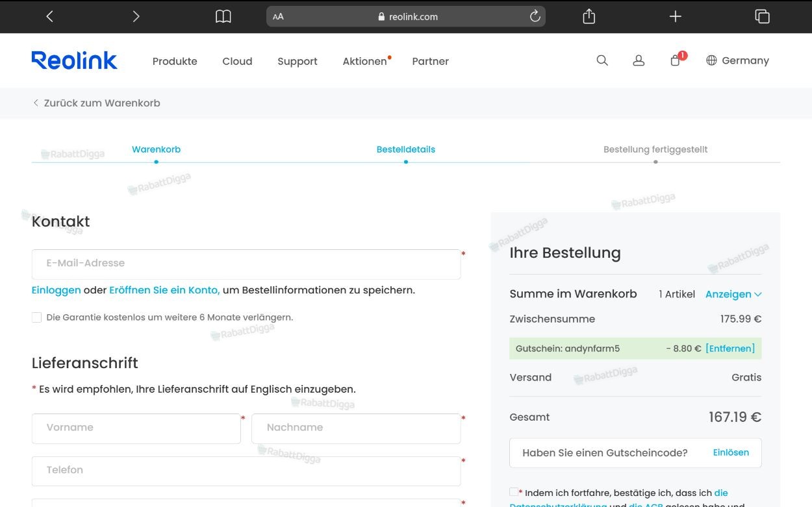Click the Zwischensumme 175.99 € value

tap(741, 319)
